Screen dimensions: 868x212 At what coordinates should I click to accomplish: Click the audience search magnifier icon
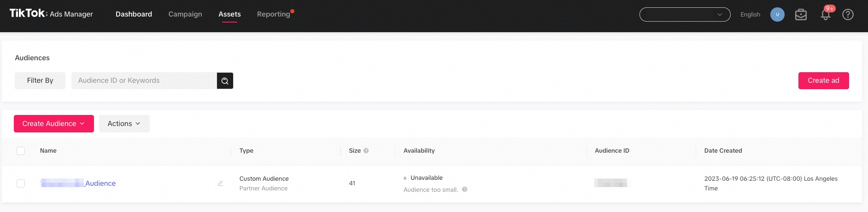225,80
